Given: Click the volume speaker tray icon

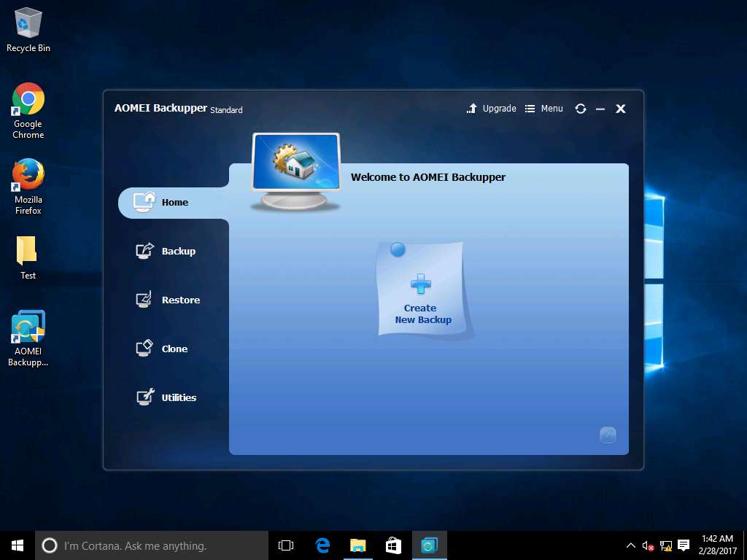Looking at the screenshot, I should (x=648, y=545).
